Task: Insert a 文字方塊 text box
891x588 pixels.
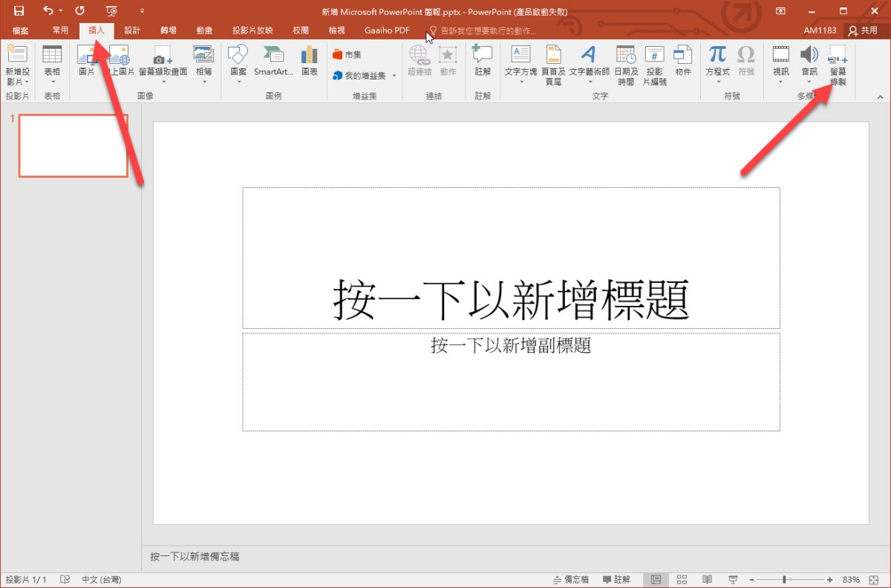Action: (x=520, y=61)
